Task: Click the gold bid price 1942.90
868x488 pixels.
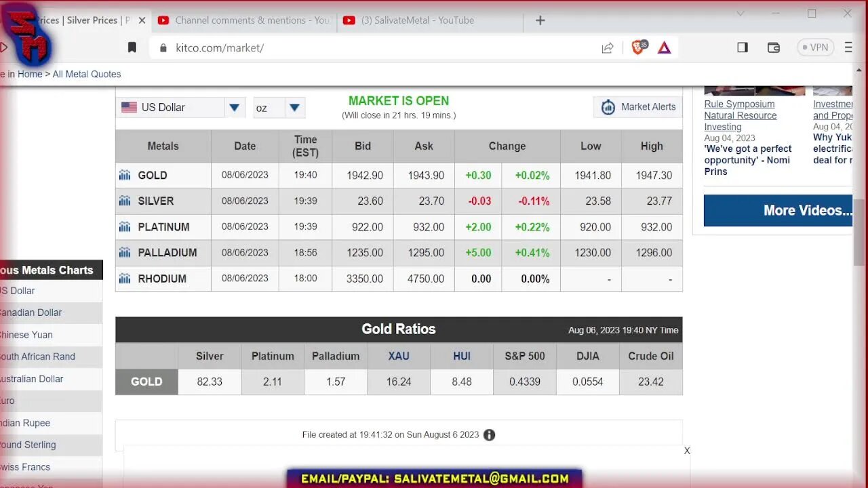Action: coord(365,175)
